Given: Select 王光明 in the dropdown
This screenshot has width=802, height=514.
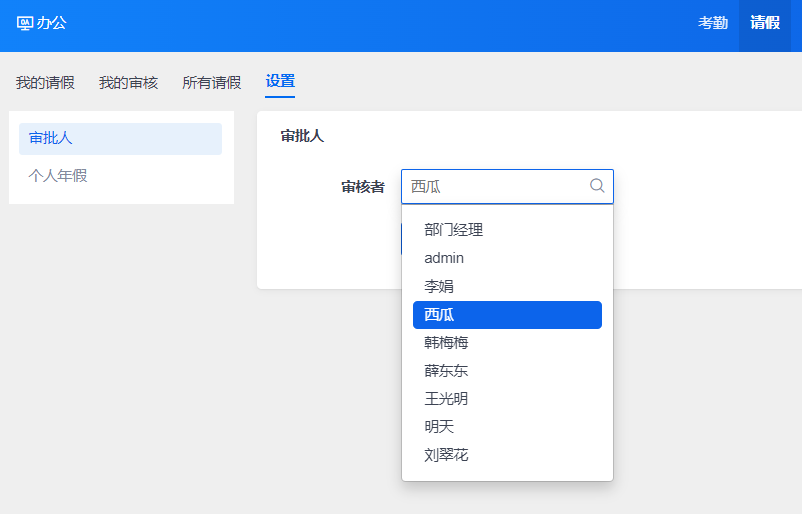Looking at the screenshot, I should click(x=446, y=399).
